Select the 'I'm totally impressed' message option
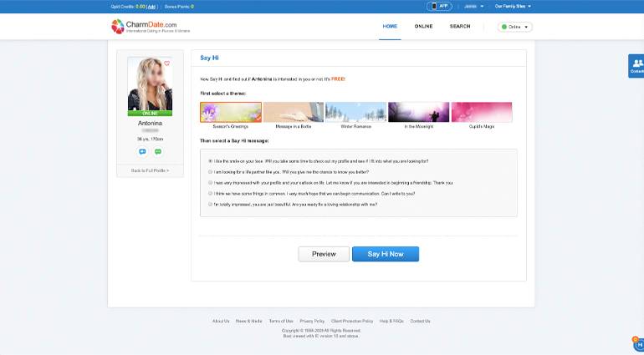Viewport: 644px width, 355px height. [210, 204]
